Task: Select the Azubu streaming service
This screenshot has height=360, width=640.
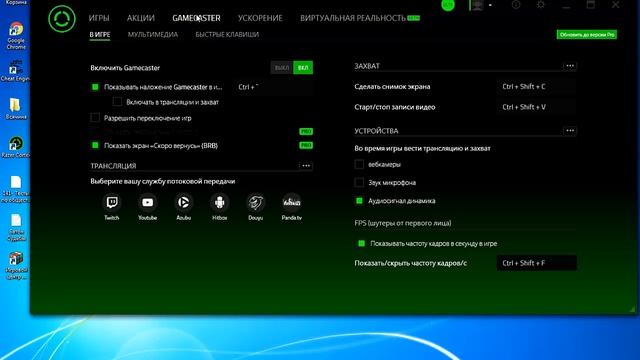Action: tap(184, 202)
